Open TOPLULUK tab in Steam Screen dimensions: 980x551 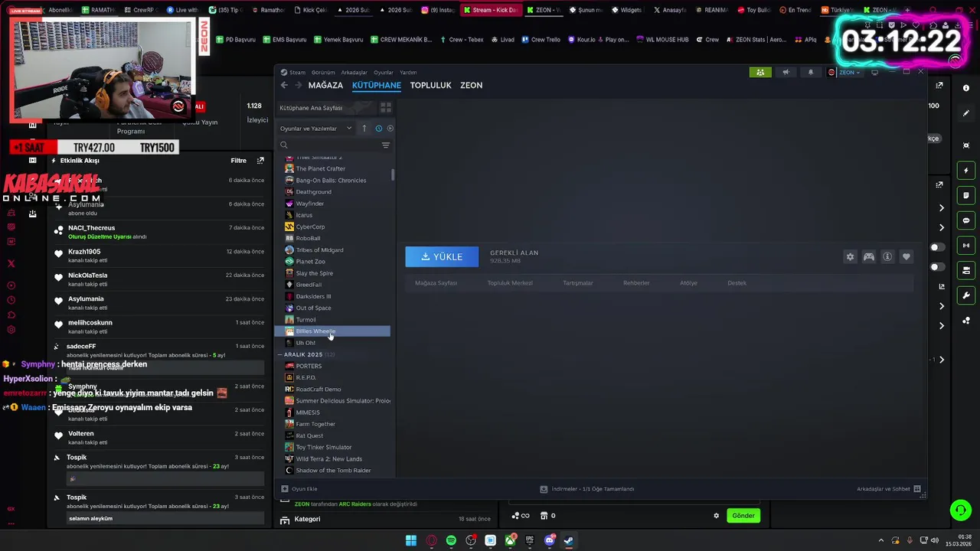(430, 85)
